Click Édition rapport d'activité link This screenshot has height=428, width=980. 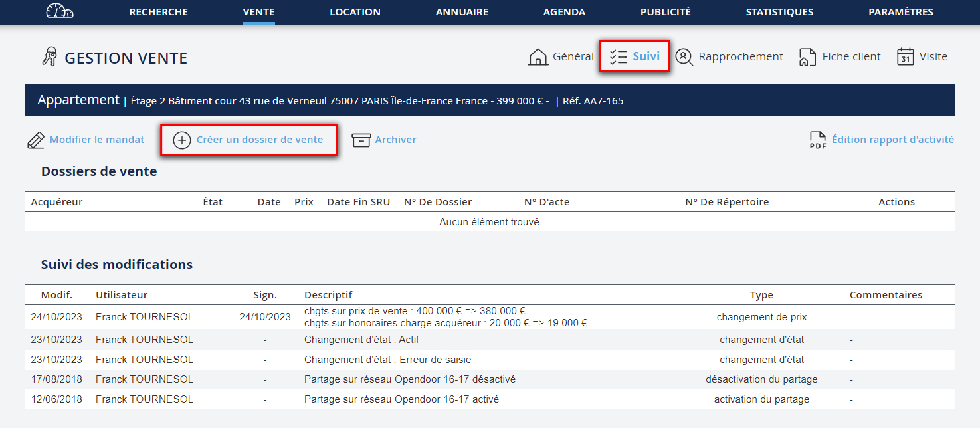(x=892, y=140)
